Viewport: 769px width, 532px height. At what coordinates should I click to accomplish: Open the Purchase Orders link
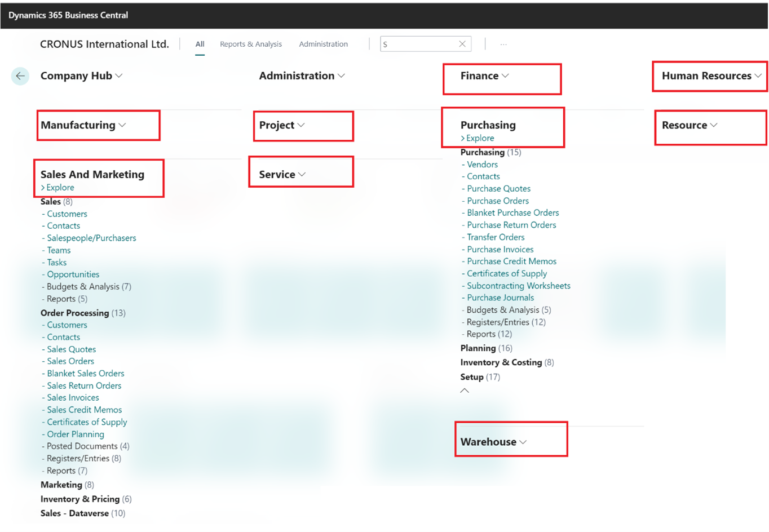497,201
